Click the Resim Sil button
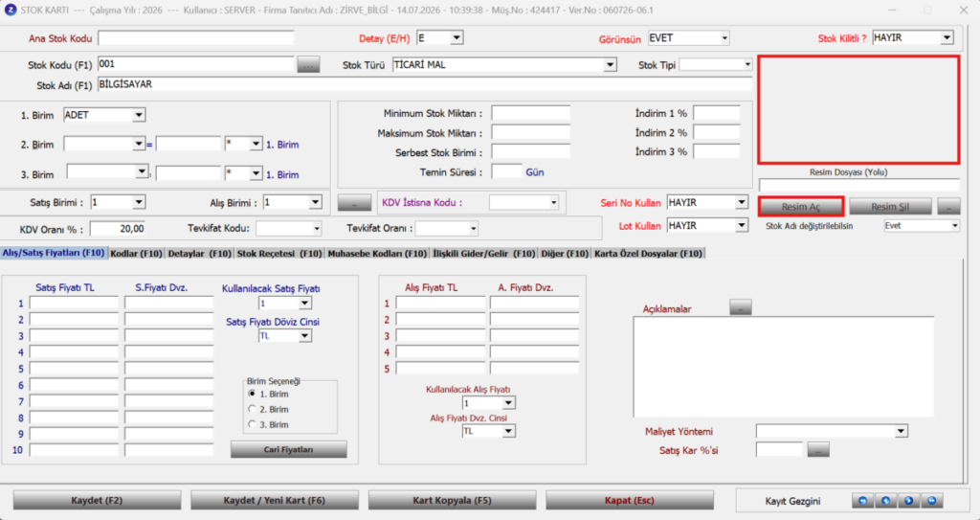Screen dimensions: 980x520 pos(890,207)
